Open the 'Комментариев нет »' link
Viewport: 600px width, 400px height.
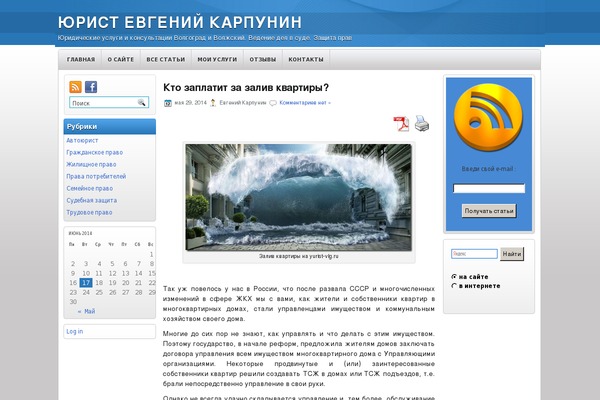305,103
